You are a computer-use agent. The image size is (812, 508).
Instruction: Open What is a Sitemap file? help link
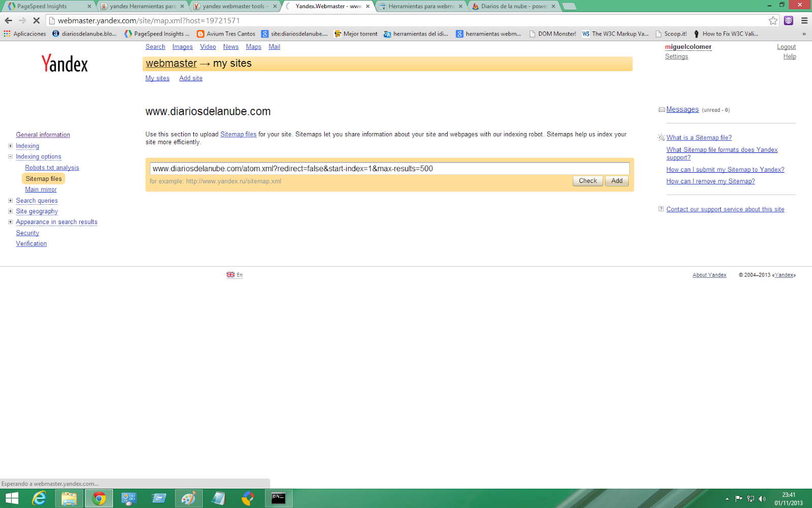tap(699, 138)
